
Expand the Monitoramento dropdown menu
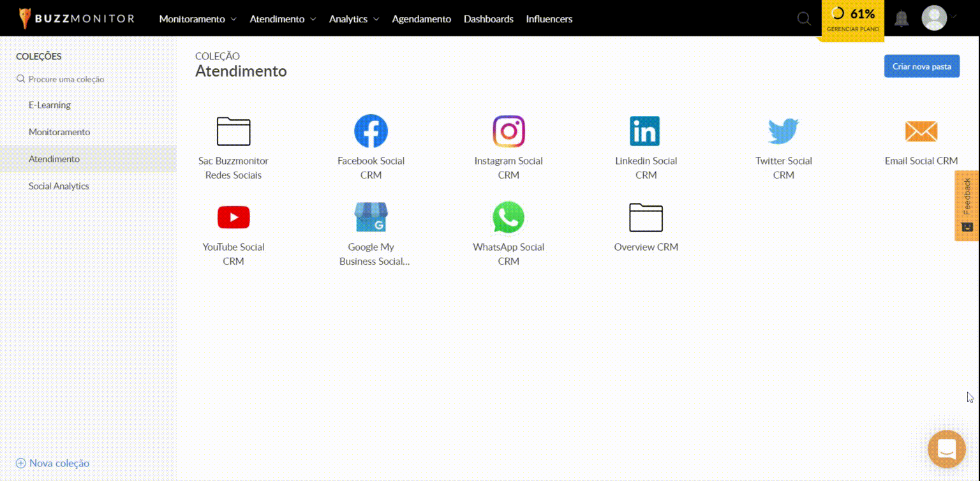[x=197, y=19]
